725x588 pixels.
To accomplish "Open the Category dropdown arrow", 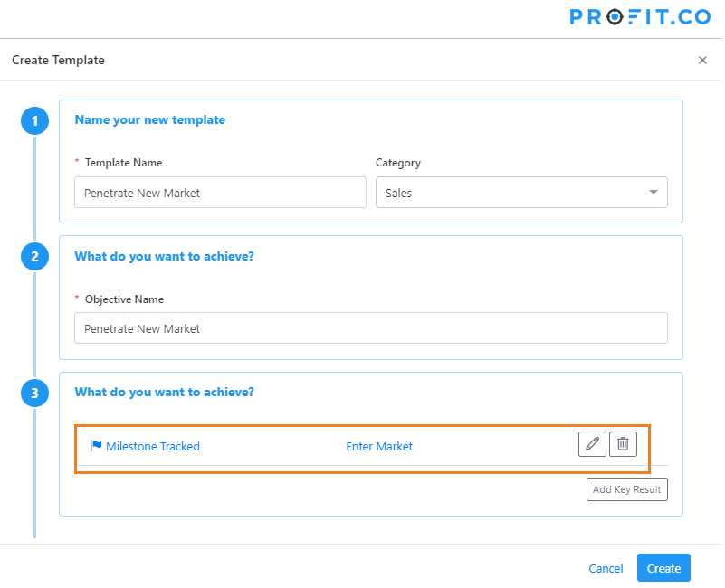I will (x=653, y=193).
